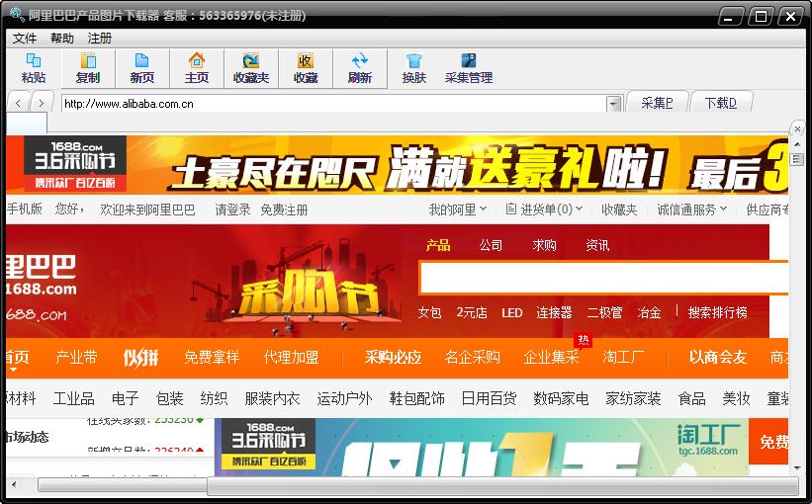Go to 主页 home icon
The image size is (812, 504).
(196, 68)
